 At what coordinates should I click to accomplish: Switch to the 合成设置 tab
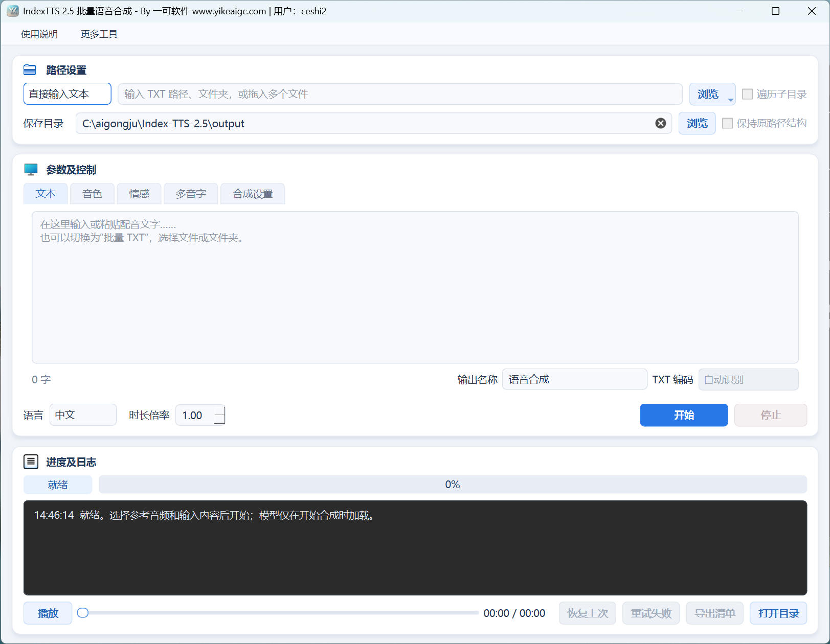pos(253,194)
